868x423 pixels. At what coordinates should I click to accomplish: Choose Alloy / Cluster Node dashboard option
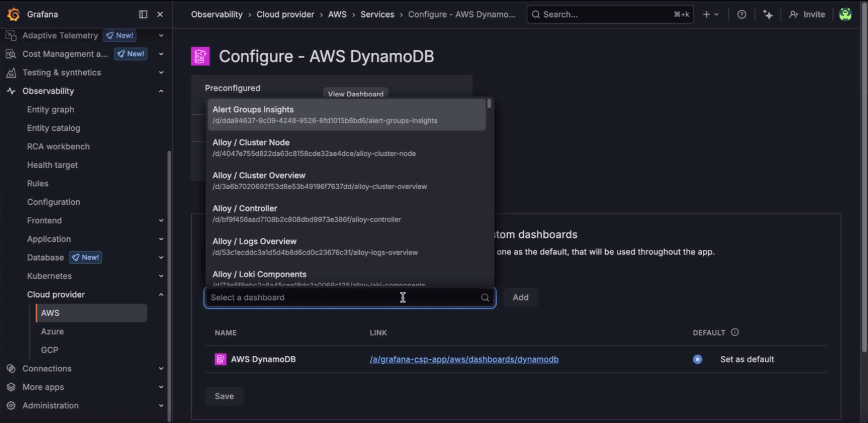[x=347, y=148]
